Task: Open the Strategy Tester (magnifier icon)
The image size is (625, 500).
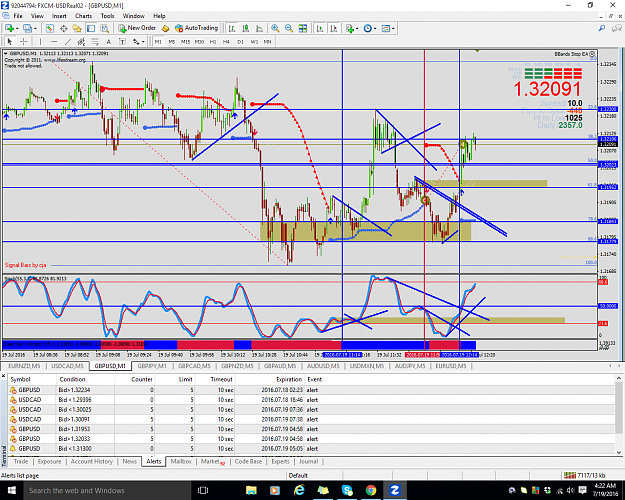Action: pos(104,28)
